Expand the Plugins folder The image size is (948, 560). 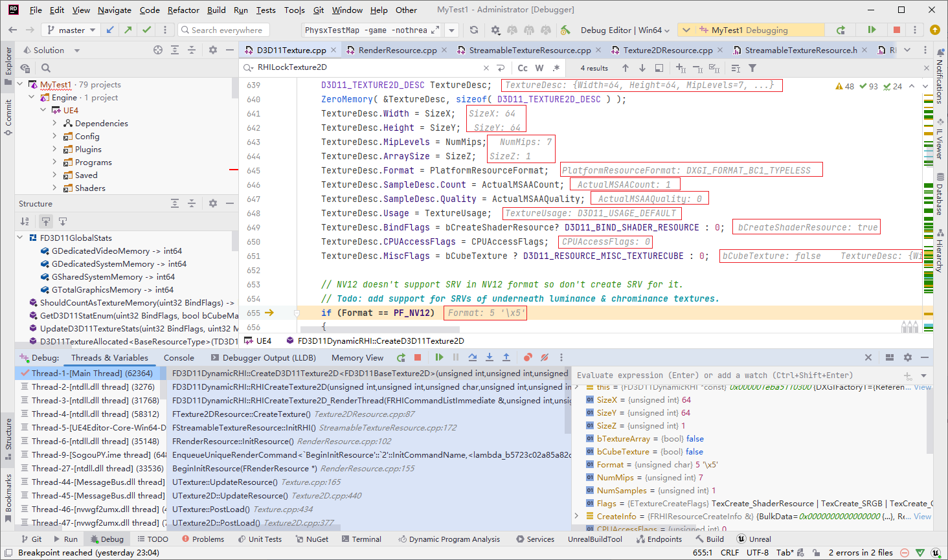click(x=55, y=149)
